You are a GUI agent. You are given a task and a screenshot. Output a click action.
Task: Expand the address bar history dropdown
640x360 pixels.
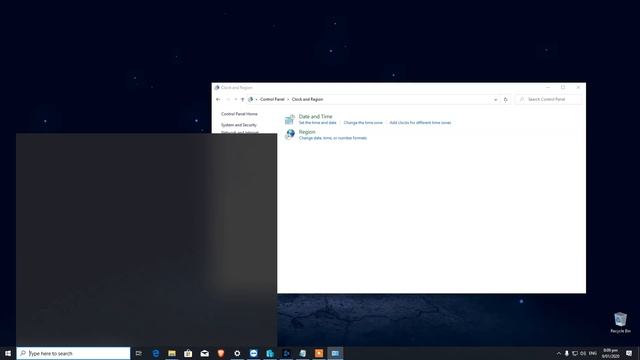[x=496, y=99]
